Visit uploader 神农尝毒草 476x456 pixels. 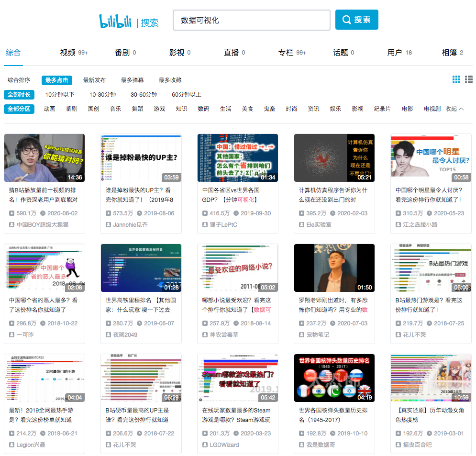pyautogui.click(x=224, y=334)
